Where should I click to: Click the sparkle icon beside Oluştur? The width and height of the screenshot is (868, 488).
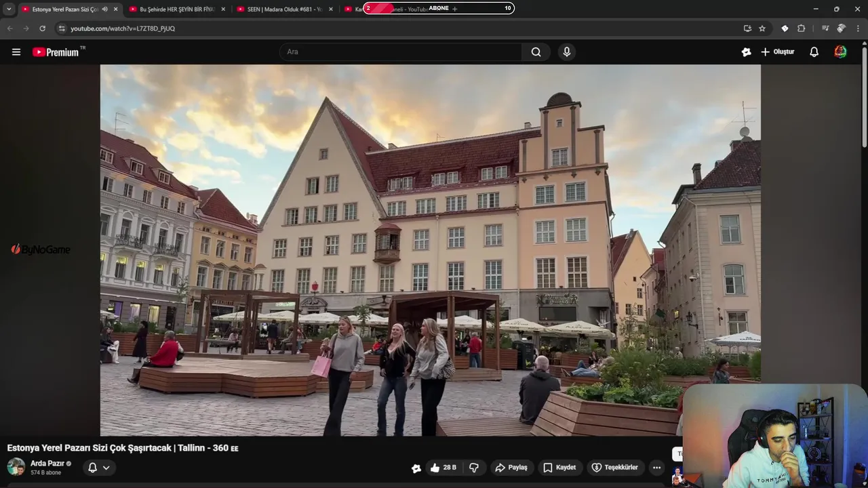coord(747,52)
